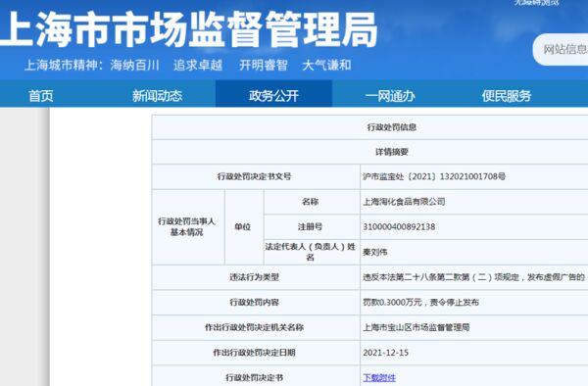Select authority 上海市宝山区市场监督管理局
The width and height of the screenshot is (588, 386).
point(416,327)
